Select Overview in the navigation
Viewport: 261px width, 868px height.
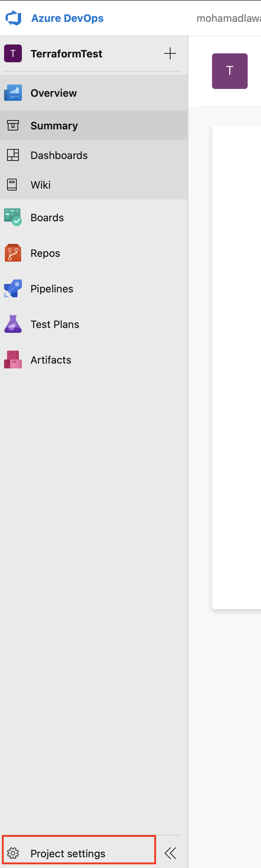53,93
